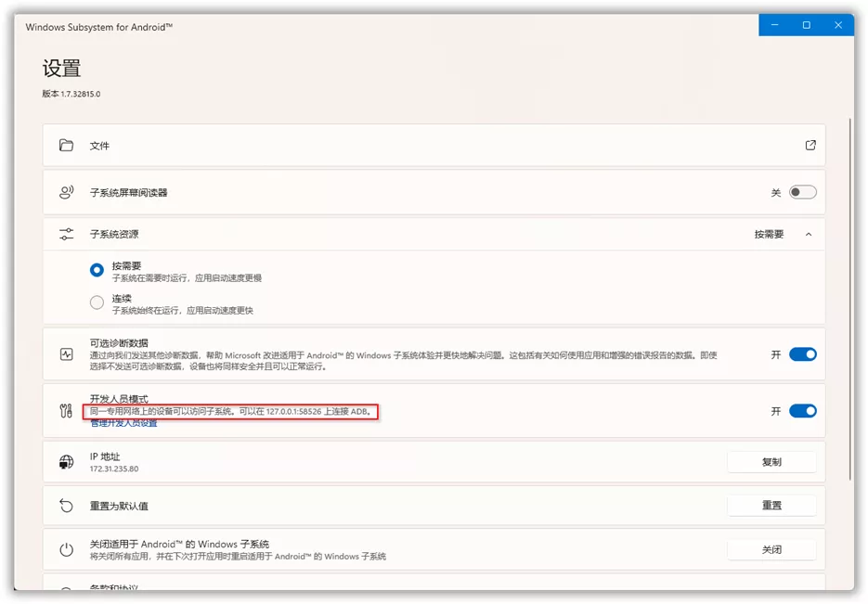Click the sliders icon beside 子系统资源
The height and width of the screenshot is (604, 868).
[67, 234]
